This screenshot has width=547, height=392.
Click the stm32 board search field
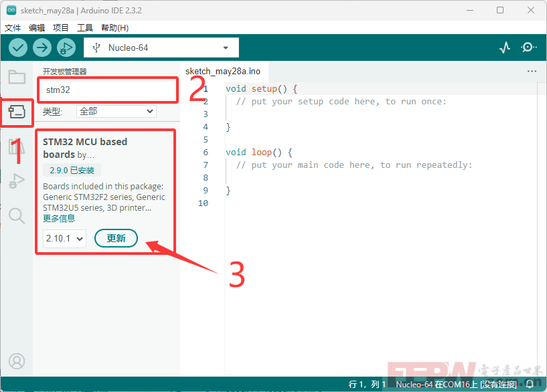[x=107, y=90]
